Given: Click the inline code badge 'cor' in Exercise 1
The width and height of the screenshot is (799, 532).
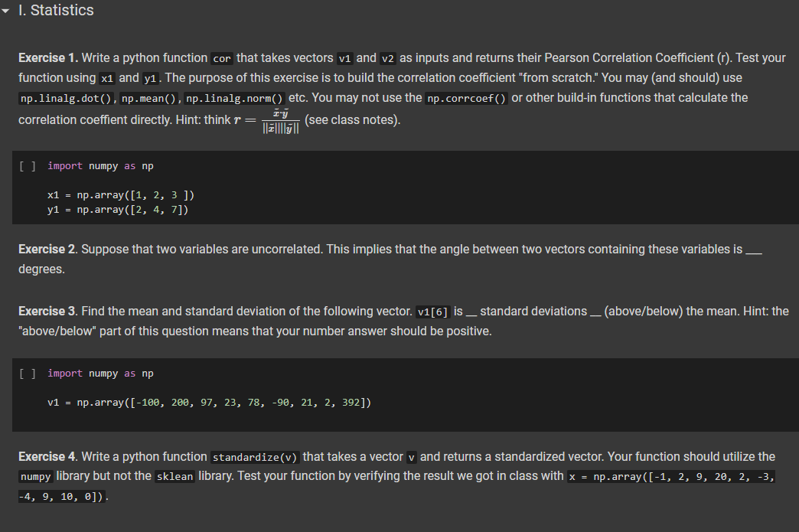Looking at the screenshot, I should pyautogui.click(x=220, y=57).
